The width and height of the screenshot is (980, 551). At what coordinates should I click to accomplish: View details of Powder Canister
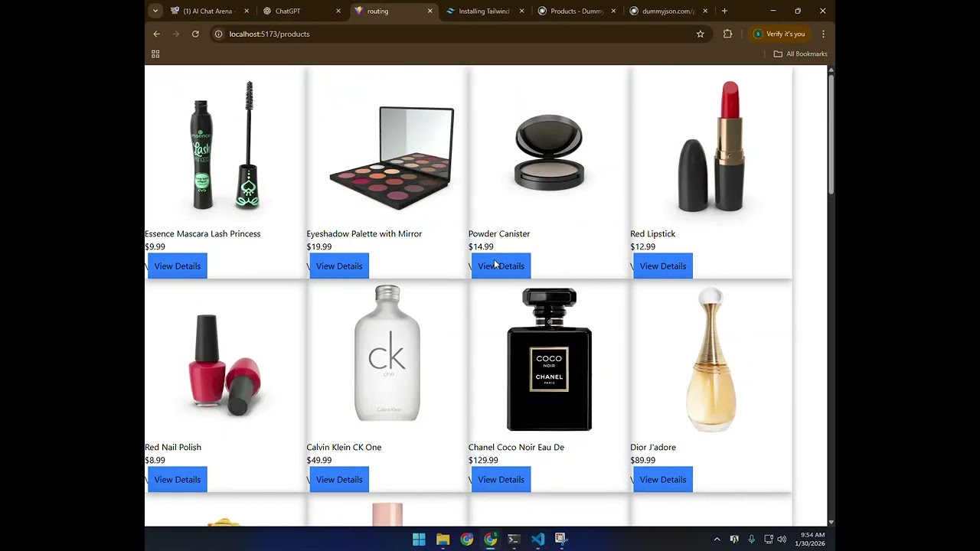(501, 266)
